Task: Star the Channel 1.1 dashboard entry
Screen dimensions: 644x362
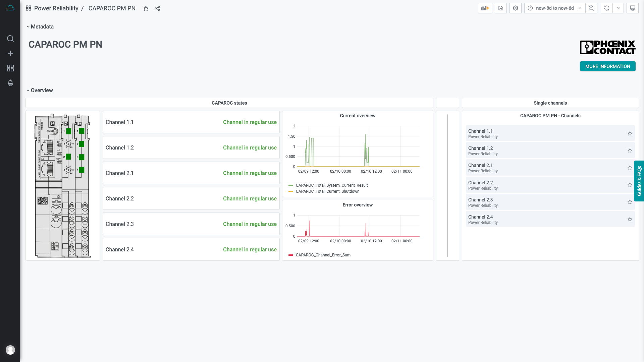Action: (x=630, y=133)
